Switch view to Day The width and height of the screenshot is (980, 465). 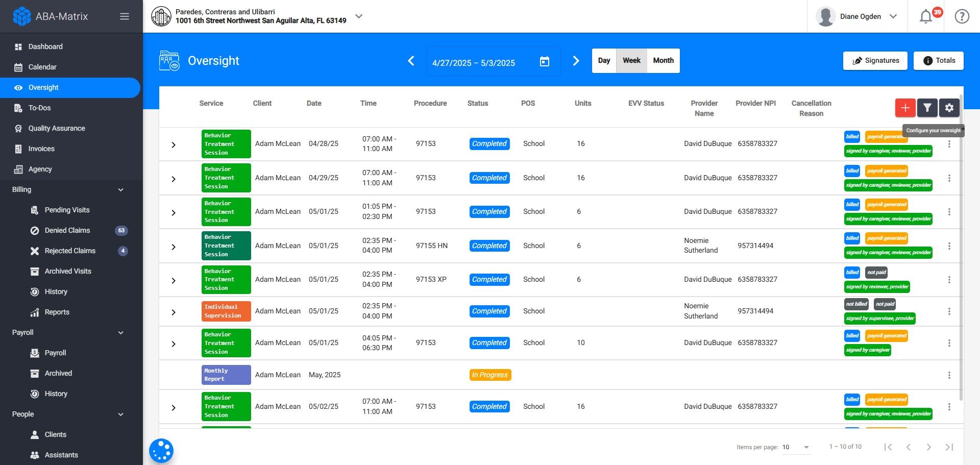(604, 61)
